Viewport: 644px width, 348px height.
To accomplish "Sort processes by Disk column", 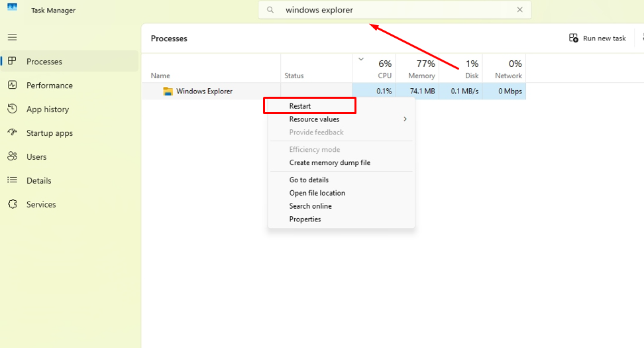I will tap(461, 68).
